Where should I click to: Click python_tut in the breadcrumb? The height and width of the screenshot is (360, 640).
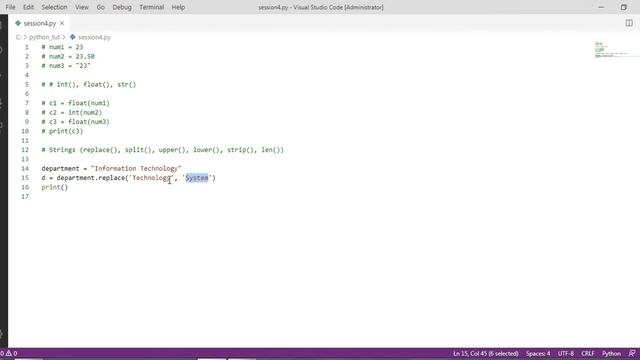coord(44,37)
